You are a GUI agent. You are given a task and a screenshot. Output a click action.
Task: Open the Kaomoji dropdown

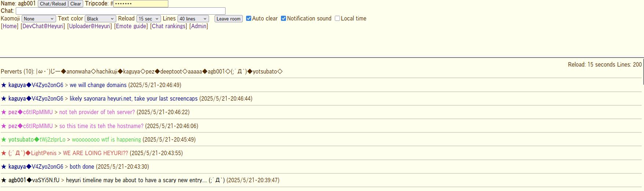click(x=39, y=19)
